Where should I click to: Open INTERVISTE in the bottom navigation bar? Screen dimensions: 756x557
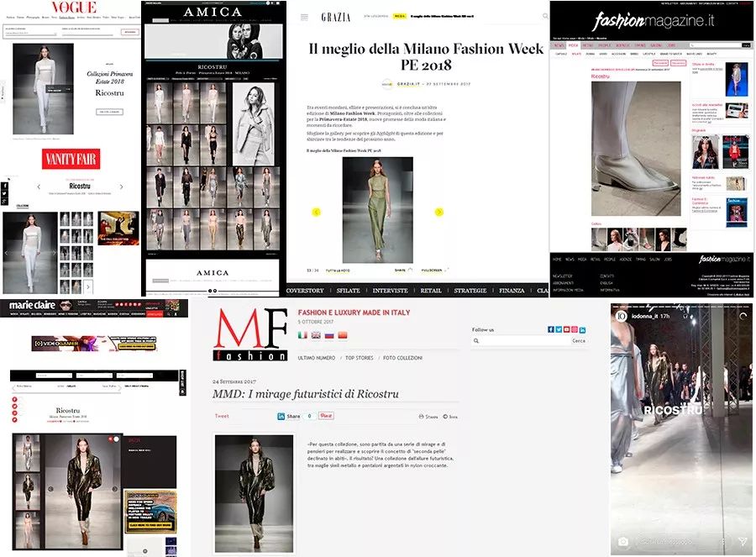(390, 291)
